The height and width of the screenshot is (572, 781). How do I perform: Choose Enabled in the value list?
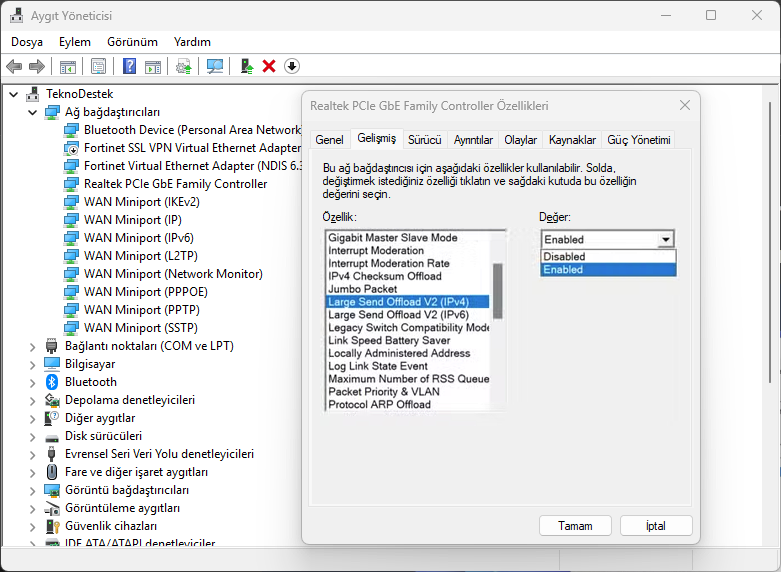point(608,270)
